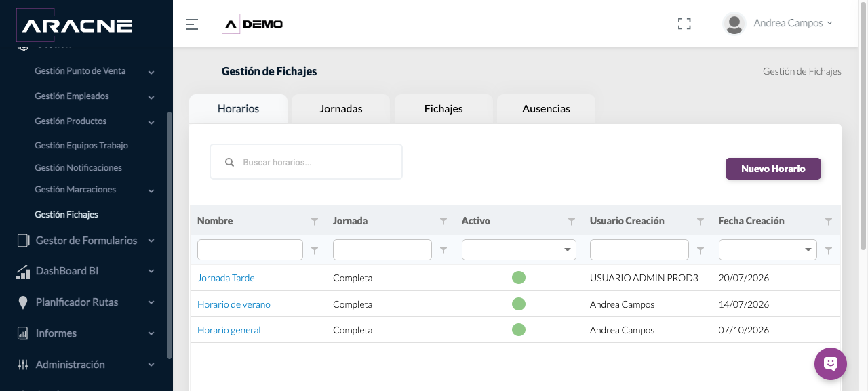
Task: Open the Andrea Campos user menu
Action: point(793,23)
